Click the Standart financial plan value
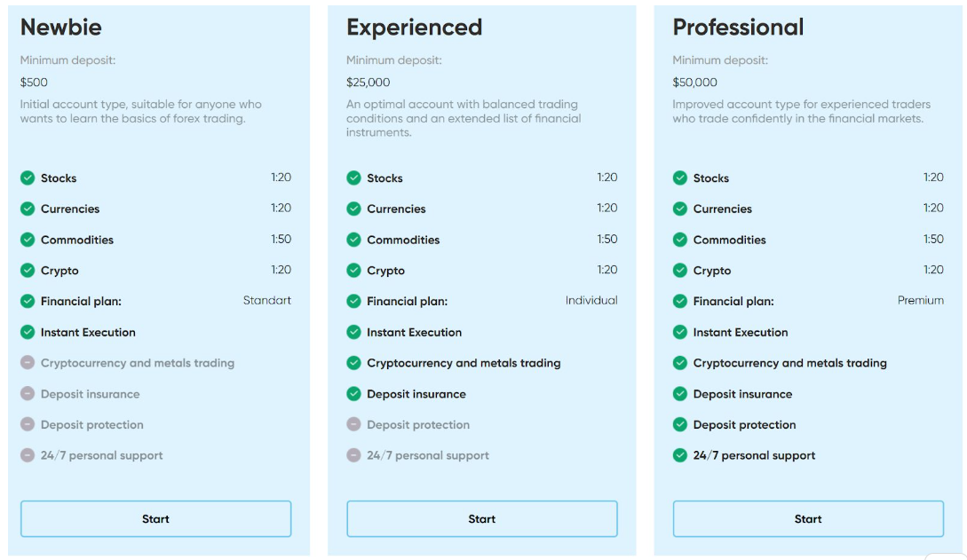 tap(267, 300)
